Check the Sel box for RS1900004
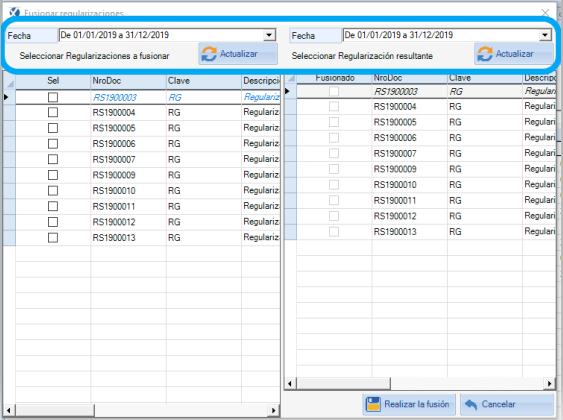 (x=53, y=112)
